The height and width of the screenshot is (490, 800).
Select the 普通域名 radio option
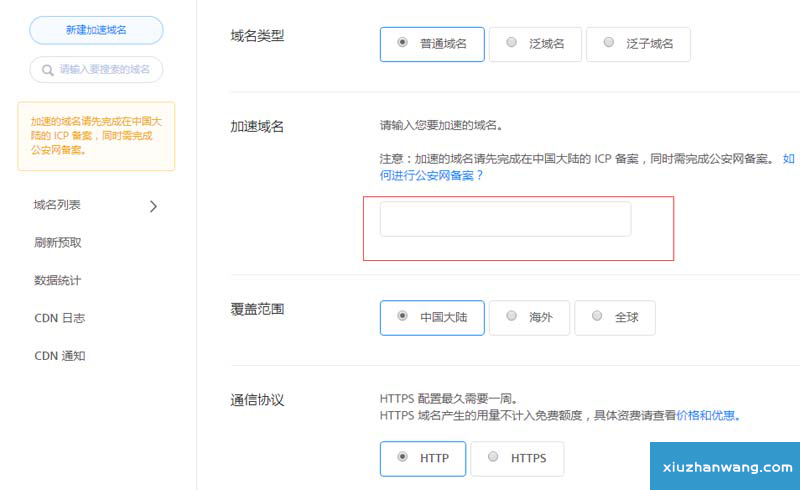(x=432, y=44)
